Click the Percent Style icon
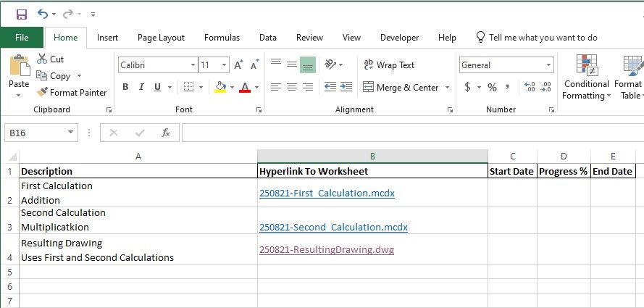 (492, 87)
